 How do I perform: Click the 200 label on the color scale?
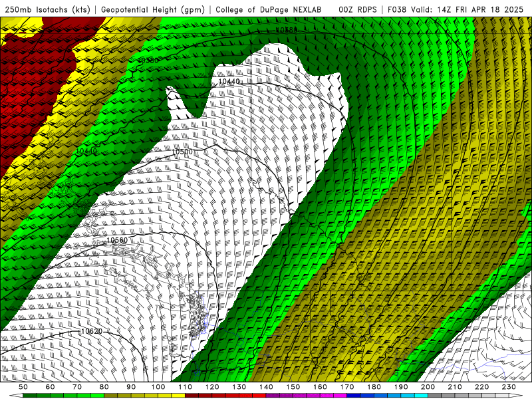point(428,387)
